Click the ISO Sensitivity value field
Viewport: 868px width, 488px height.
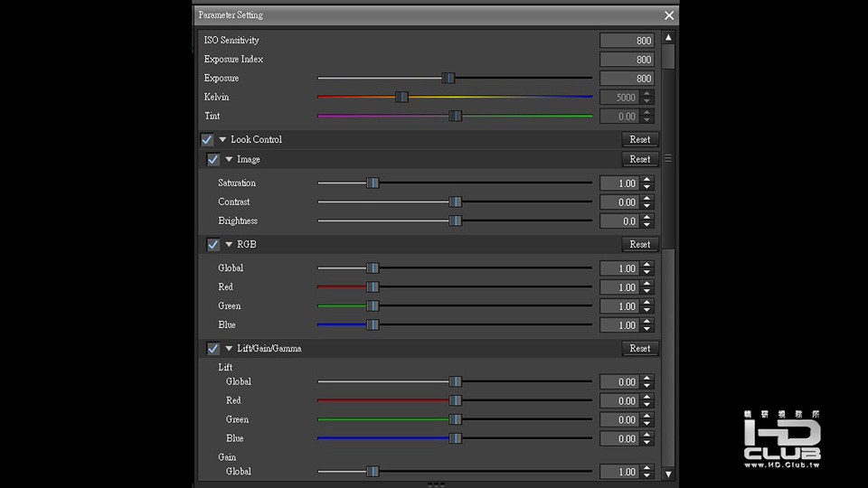tap(627, 41)
